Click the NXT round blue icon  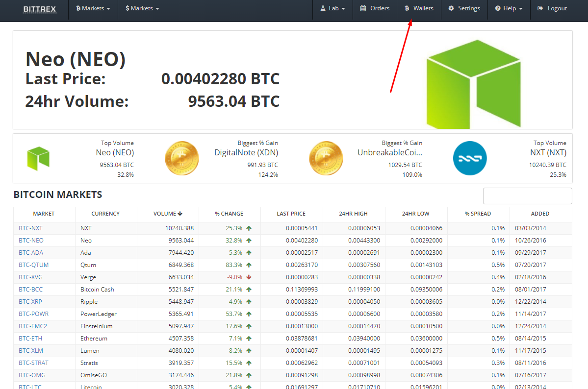pyautogui.click(x=470, y=158)
